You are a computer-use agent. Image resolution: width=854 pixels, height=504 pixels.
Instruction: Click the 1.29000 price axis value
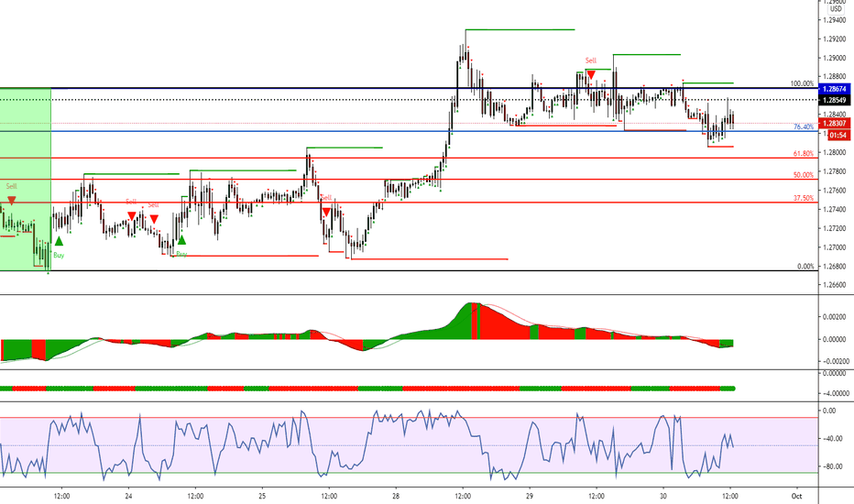[x=835, y=58]
